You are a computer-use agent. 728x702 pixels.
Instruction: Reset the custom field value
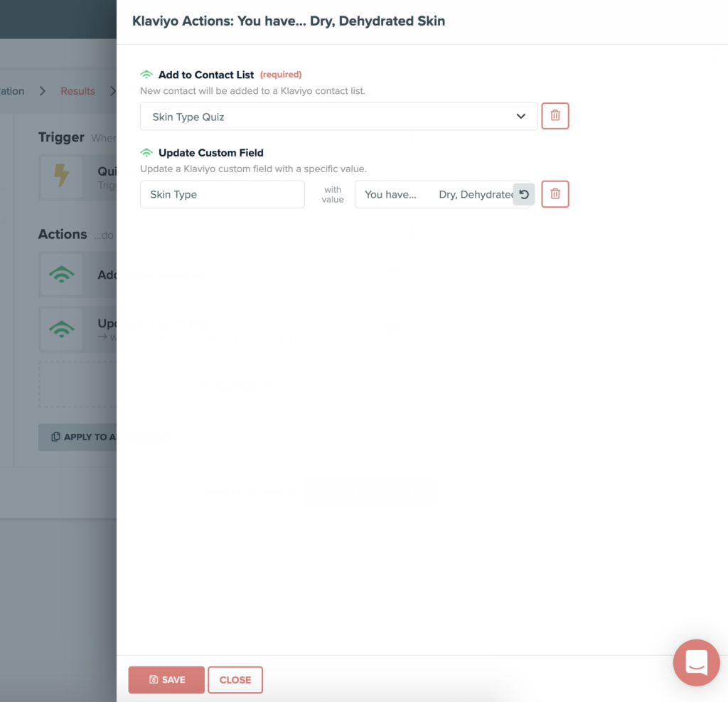(524, 194)
